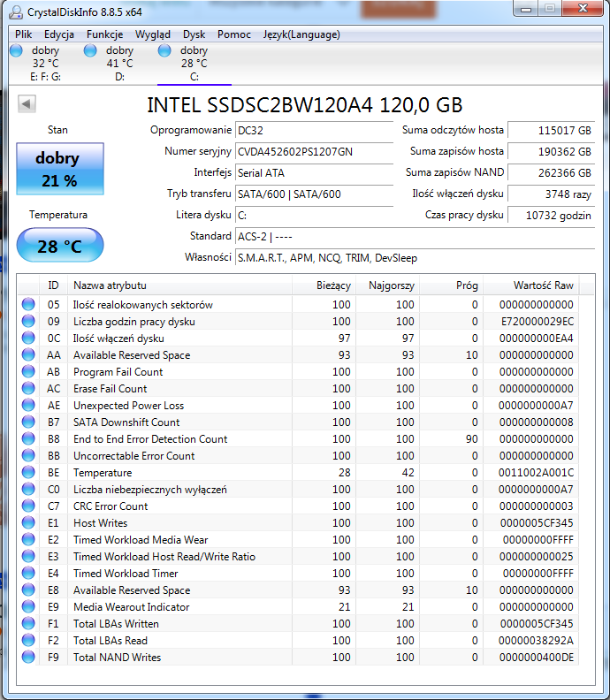The image size is (610, 700).
Task: Click raw value E720000029EC
Action: (538, 321)
